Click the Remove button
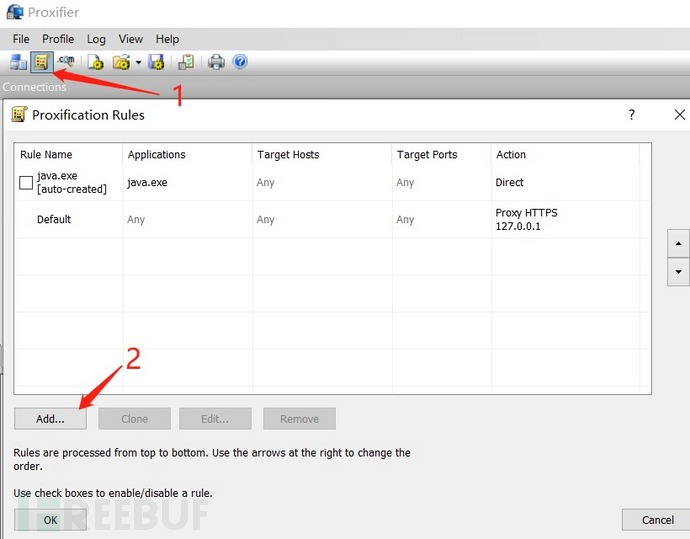 pyautogui.click(x=299, y=419)
